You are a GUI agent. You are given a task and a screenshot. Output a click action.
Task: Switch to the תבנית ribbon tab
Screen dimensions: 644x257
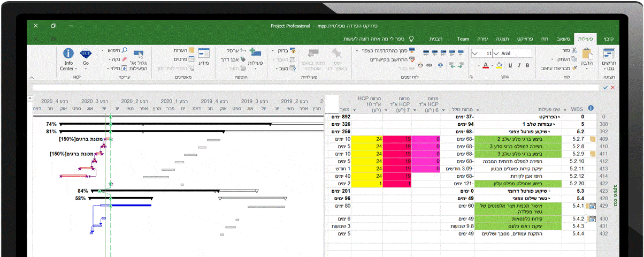click(435, 39)
